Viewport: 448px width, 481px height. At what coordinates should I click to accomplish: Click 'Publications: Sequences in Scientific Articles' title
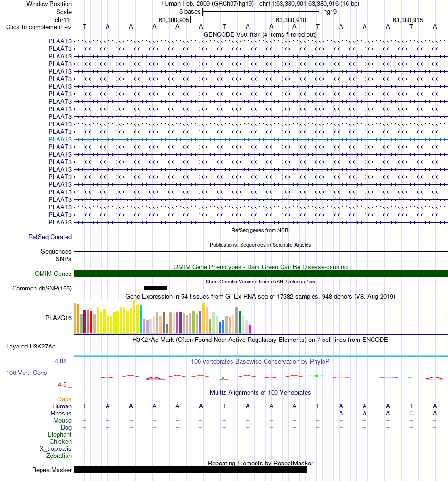[260, 245]
